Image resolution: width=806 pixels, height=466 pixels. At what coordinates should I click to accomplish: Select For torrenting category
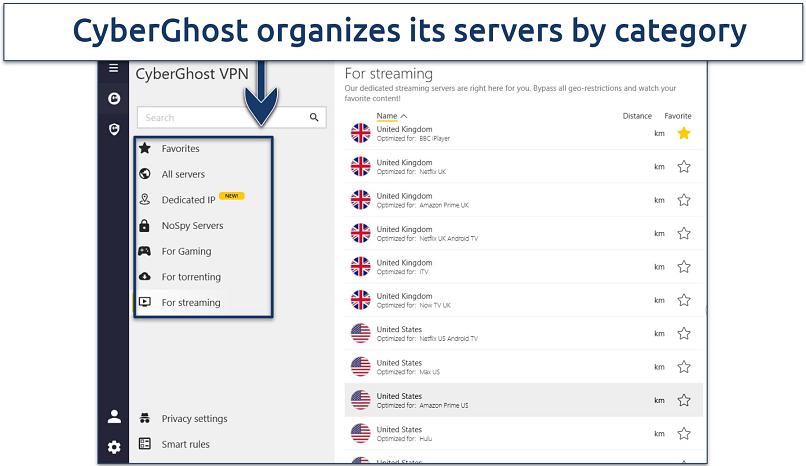coord(191,277)
